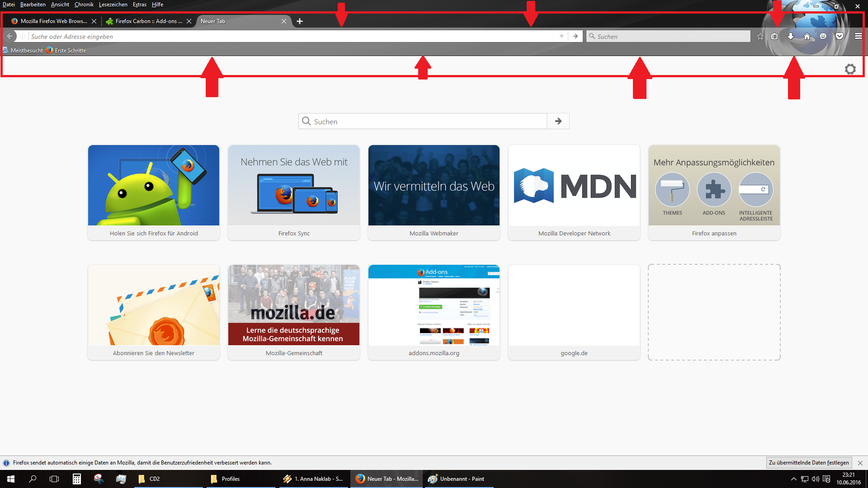Open the Pocket icon
The height and width of the screenshot is (488, 868).
[840, 37]
